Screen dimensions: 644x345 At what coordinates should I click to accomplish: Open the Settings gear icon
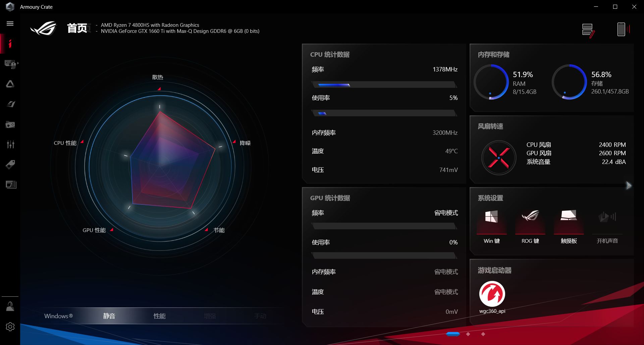[x=10, y=327]
